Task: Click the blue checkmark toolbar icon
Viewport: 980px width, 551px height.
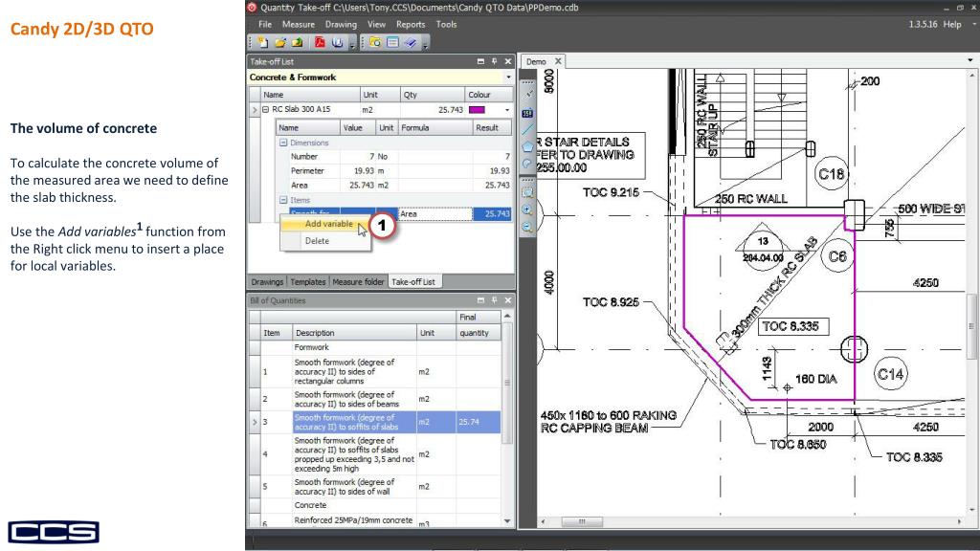Action: 410,42
